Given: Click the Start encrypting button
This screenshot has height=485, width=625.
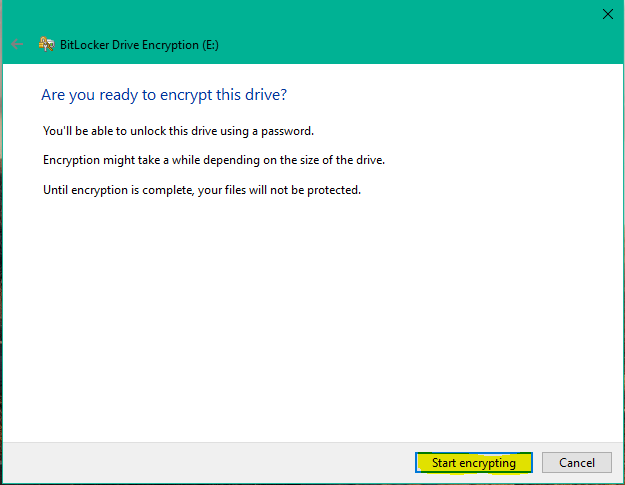Looking at the screenshot, I should pos(474,462).
